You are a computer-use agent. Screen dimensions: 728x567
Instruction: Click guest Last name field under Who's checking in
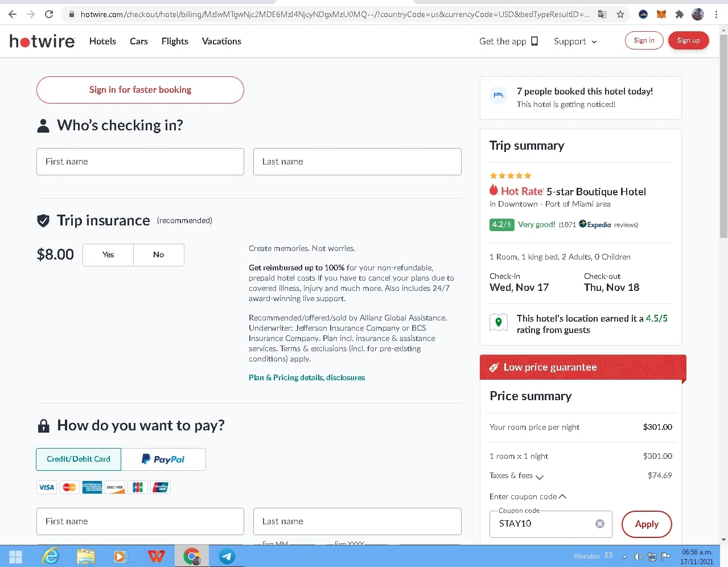click(357, 162)
